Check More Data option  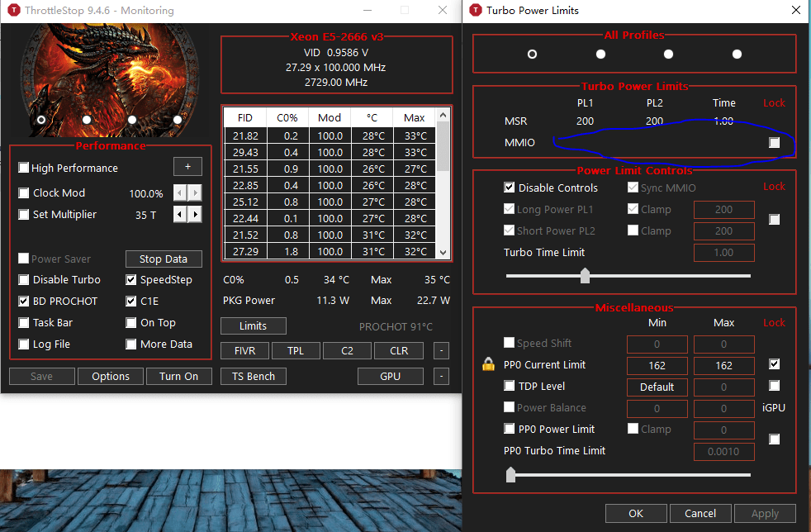tap(130, 344)
